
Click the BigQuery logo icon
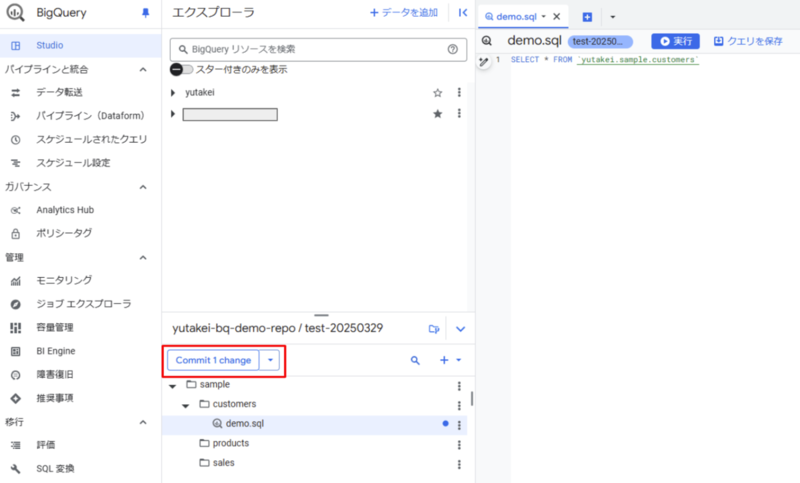pos(15,13)
